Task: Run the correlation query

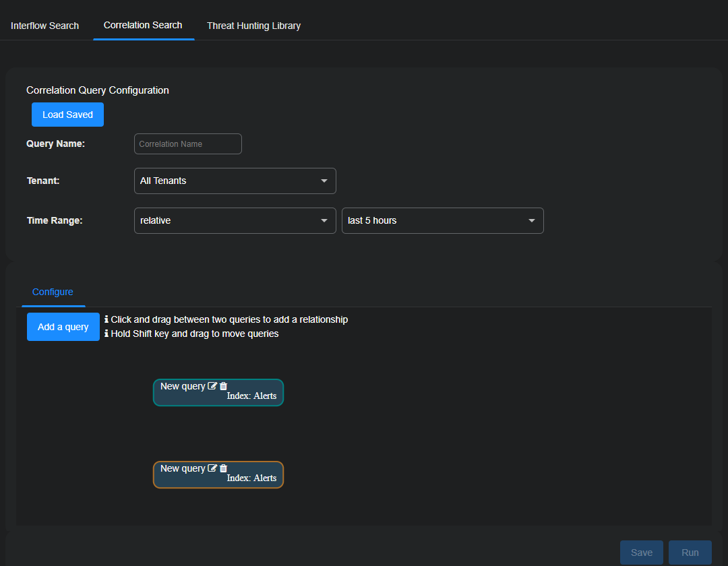Action: (x=690, y=553)
